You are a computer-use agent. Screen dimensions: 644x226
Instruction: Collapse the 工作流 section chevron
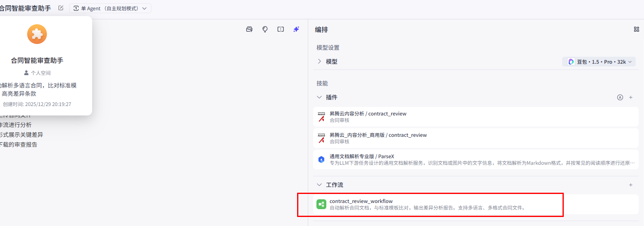pos(319,185)
